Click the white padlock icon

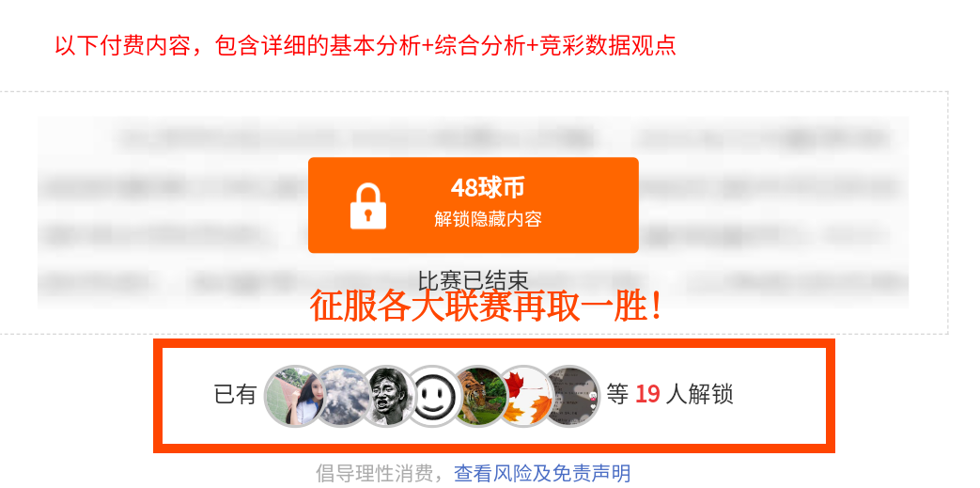coord(368,206)
